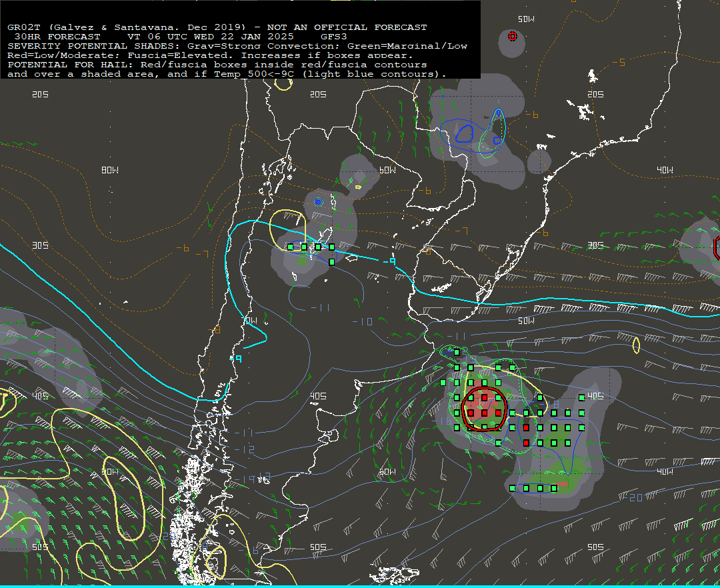This screenshot has height=588, width=720.
Task: Click the POTENTIAL FOR HAIL legend line
Action: click(x=217, y=64)
